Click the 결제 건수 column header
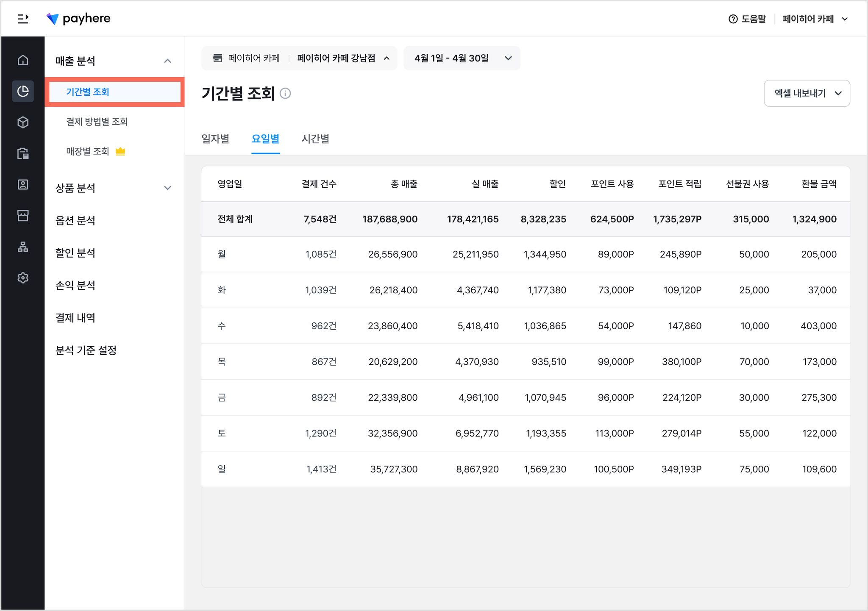 tap(319, 184)
